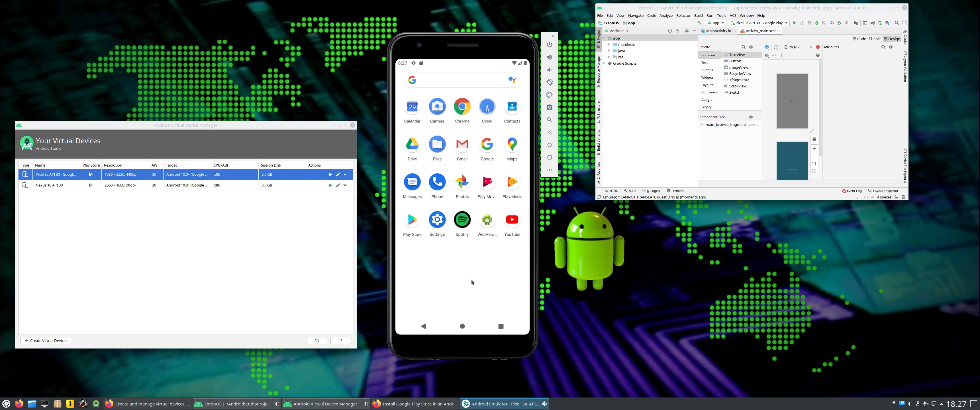The height and width of the screenshot is (410, 980).
Task: Open the Pixel device dropdown in designer
Action: click(792, 47)
